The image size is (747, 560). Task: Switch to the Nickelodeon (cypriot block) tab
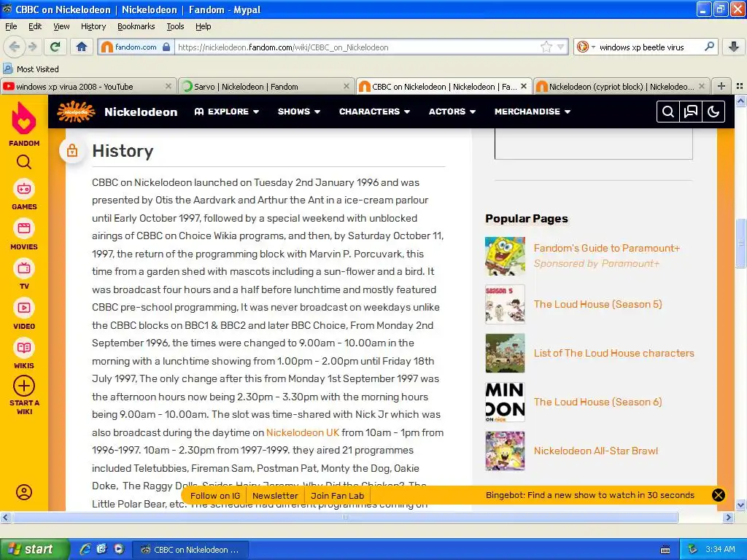(621, 86)
